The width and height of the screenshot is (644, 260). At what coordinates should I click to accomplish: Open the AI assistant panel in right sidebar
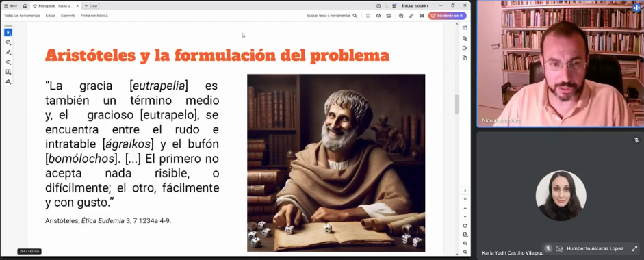pyautogui.click(x=465, y=28)
